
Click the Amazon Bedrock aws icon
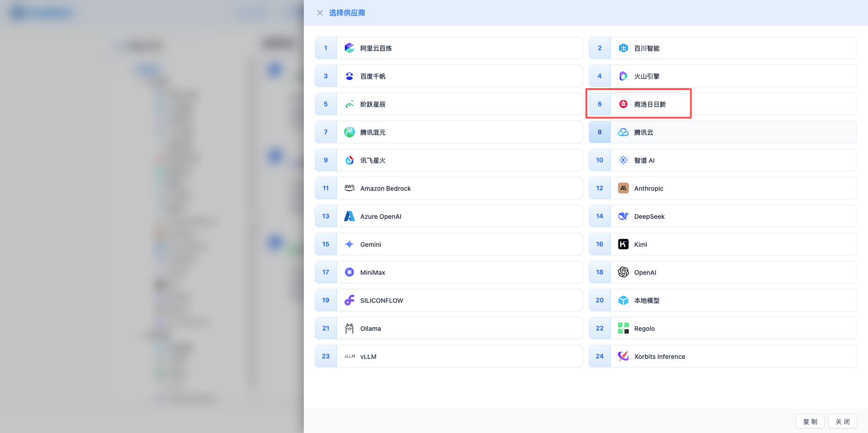click(349, 188)
